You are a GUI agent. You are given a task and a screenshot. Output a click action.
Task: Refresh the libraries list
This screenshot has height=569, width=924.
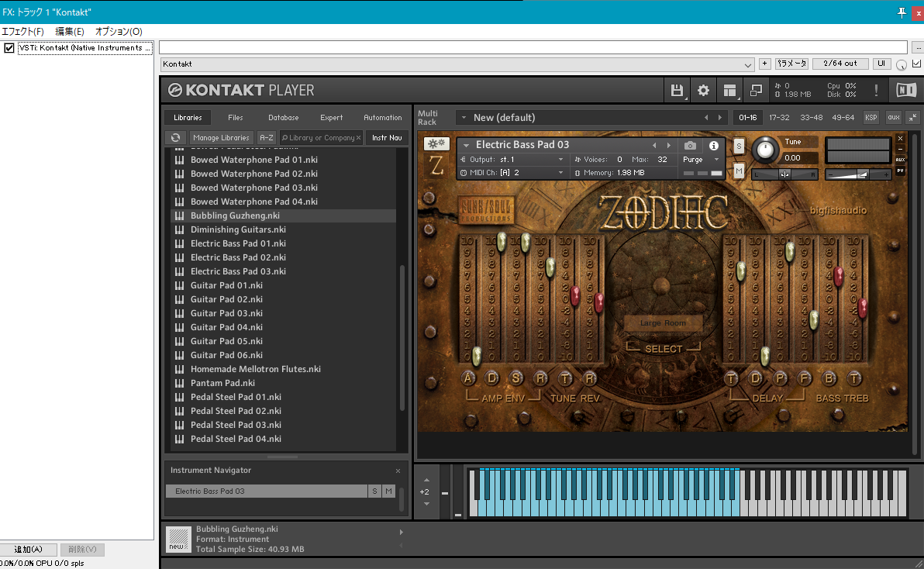point(176,138)
